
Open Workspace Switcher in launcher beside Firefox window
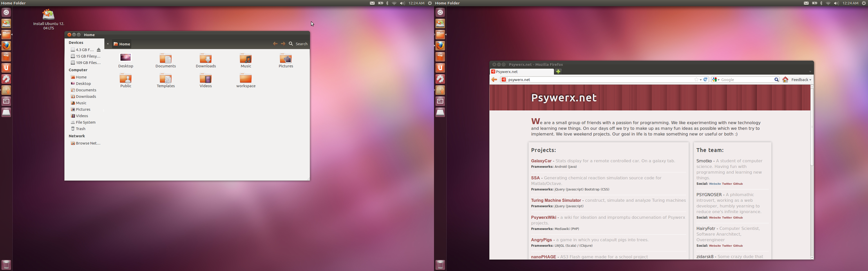click(440, 101)
